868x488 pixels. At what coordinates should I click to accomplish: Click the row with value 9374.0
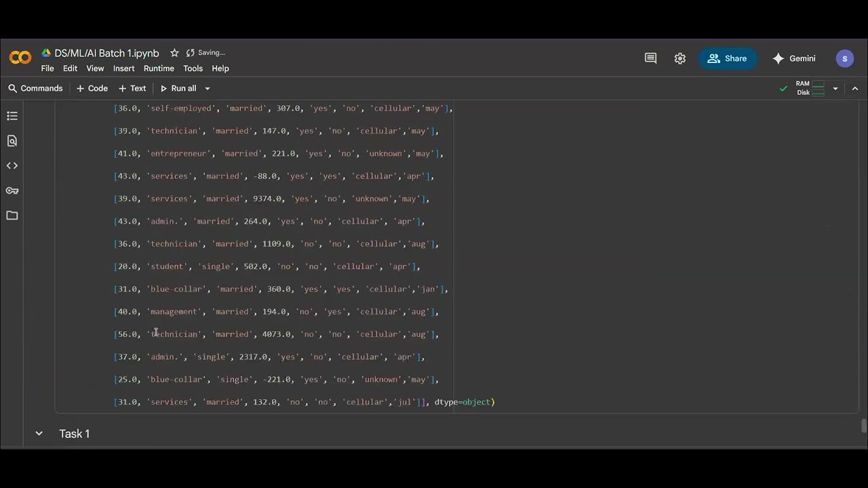[x=272, y=199]
